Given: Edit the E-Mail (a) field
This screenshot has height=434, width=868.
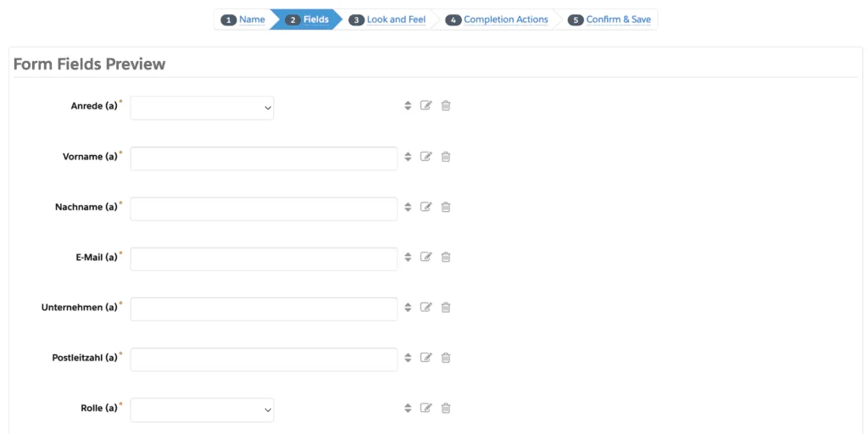Looking at the screenshot, I should pos(426,257).
